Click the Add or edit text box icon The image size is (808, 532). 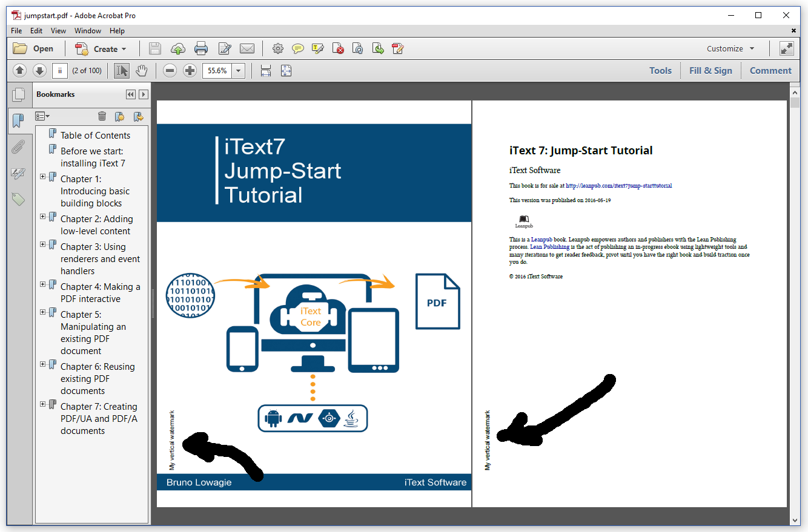[398, 49]
